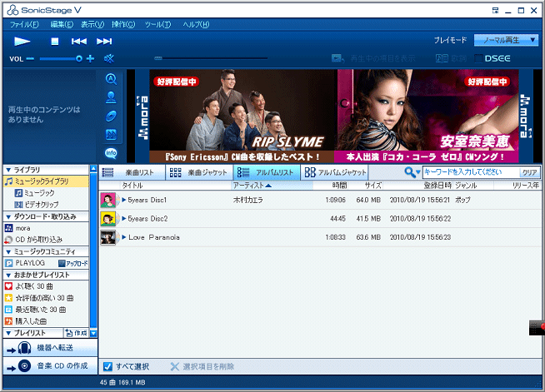Open the lyrics (歌詞) display
The image size is (545, 392).
tap(451, 58)
